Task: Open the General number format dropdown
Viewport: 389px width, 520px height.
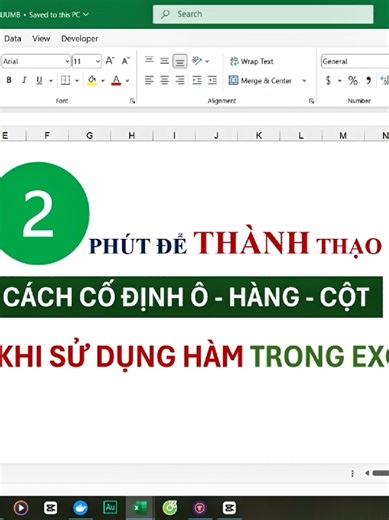Action: click(355, 61)
